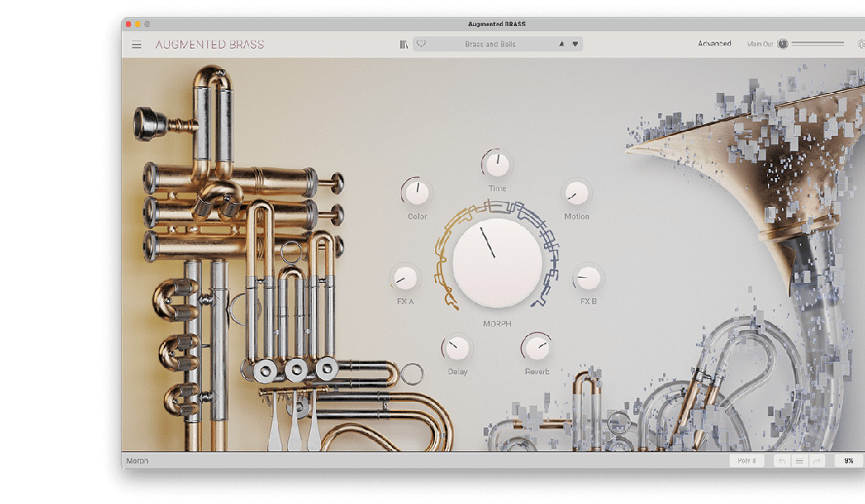Viewport: 865px width, 504px height.
Task: Click the Augmented Brass logo title
Action: 209,45
